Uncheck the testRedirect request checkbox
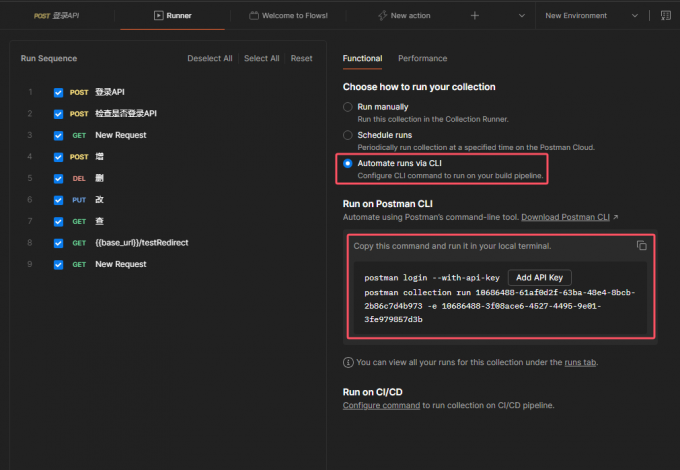This screenshot has width=680, height=470. (x=59, y=243)
